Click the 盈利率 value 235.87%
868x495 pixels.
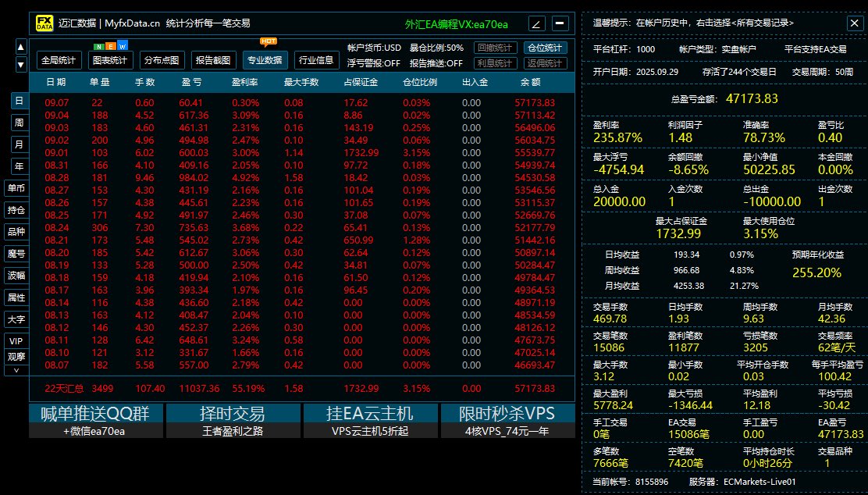[x=617, y=137]
